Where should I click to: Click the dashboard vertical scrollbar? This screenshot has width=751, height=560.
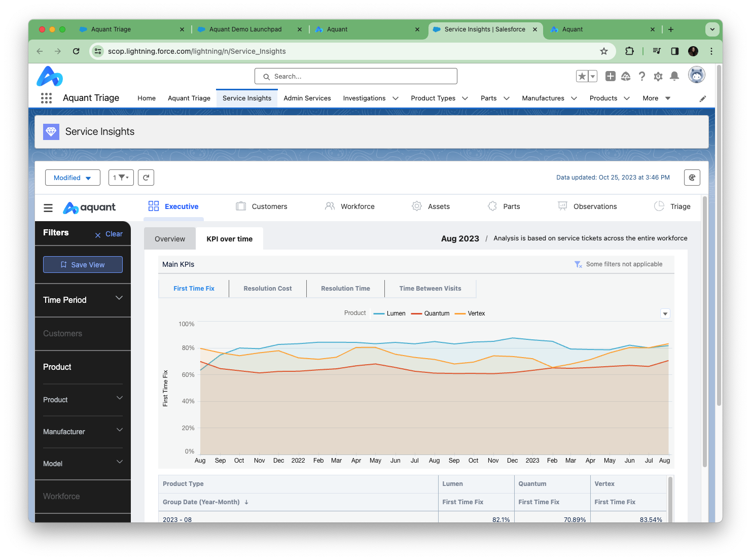pyautogui.click(x=704, y=330)
